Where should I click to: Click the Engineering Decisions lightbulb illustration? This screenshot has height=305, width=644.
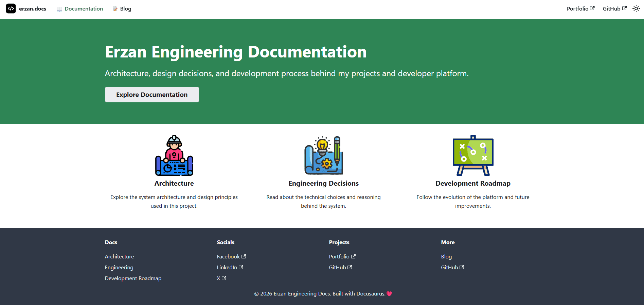tap(324, 155)
